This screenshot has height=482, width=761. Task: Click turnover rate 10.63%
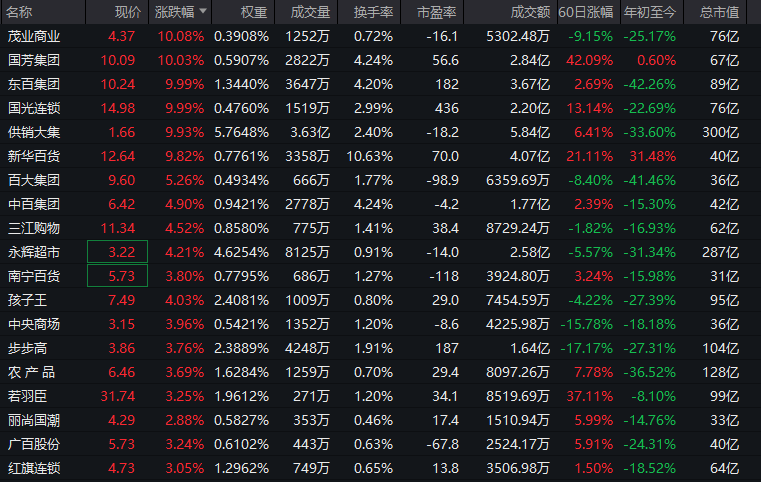coord(369,156)
